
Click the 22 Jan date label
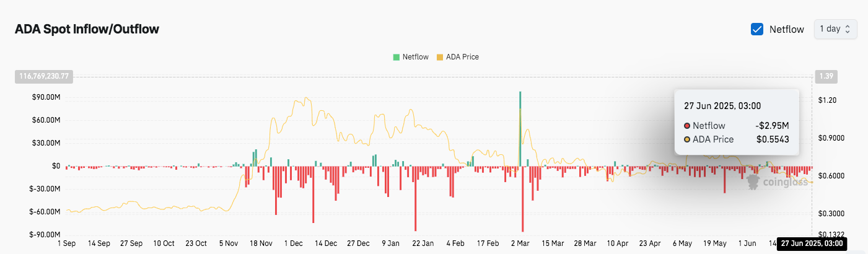424,243
